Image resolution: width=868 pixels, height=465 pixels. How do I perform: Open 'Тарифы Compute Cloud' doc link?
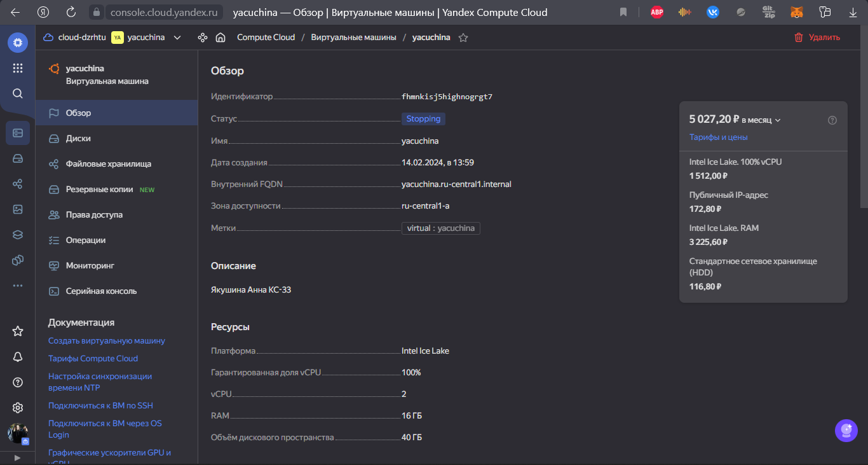93,358
